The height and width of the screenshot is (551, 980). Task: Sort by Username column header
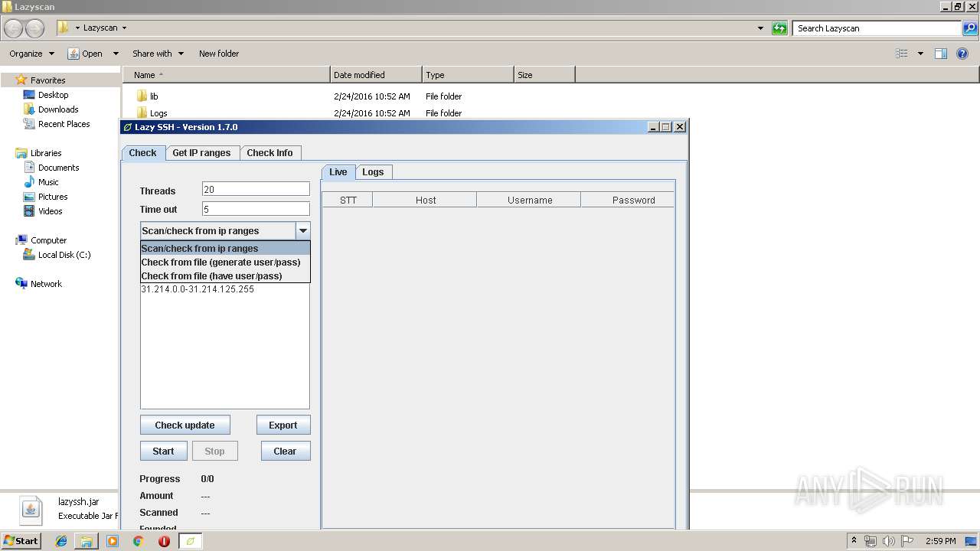(529, 201)
